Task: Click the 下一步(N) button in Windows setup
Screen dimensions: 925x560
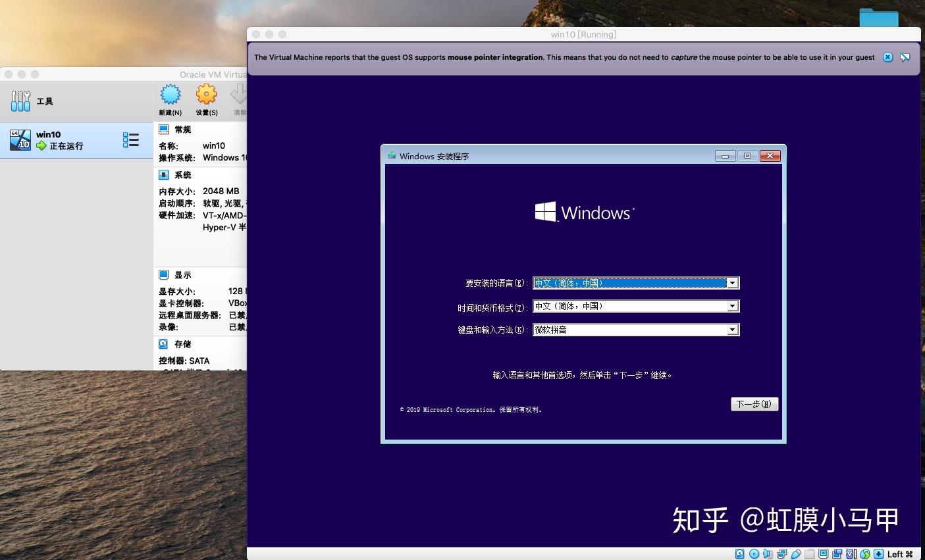Action: (754, 404)
